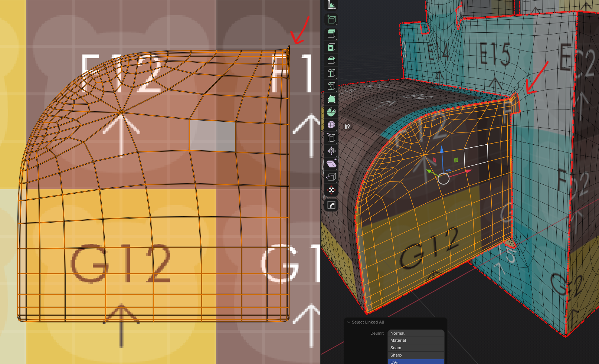Click the gray selected face in UV editor
Viewport: 599px width, 364px height.
click(x=213, y=135)
